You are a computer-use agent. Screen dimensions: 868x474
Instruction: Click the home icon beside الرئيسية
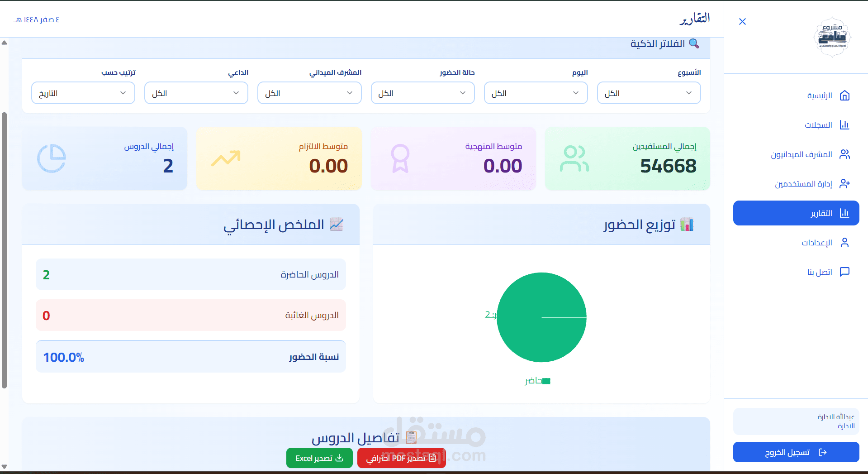click(844, 96)
